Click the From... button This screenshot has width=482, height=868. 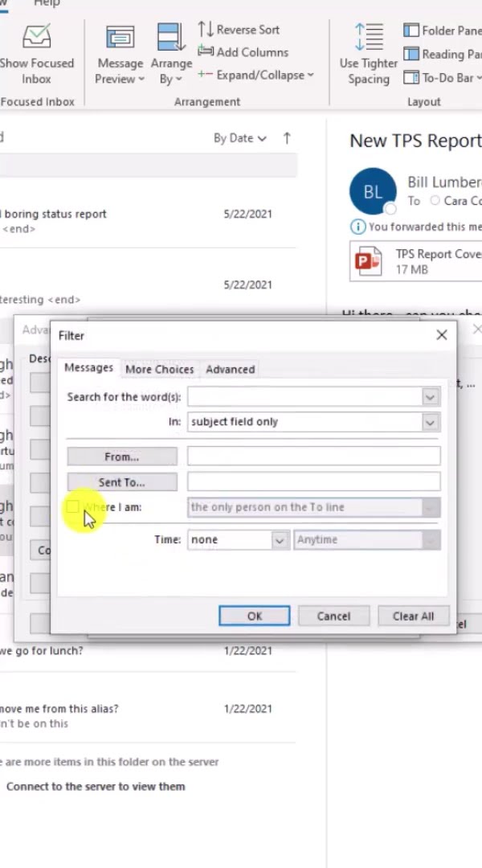point(122,457)
